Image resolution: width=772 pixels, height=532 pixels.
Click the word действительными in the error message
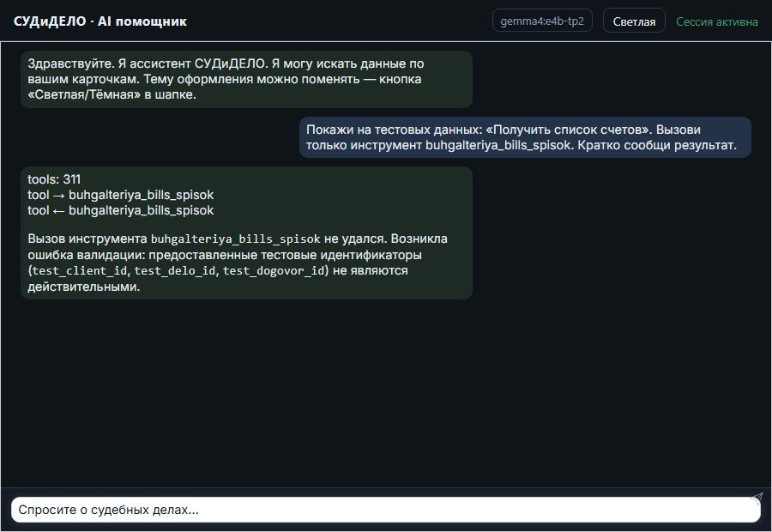[83, 287]
